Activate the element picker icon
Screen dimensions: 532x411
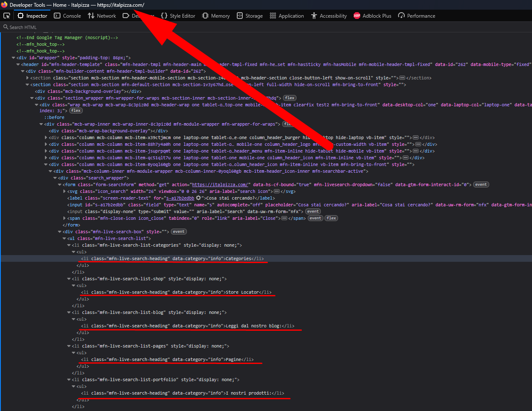click(7, 16)
